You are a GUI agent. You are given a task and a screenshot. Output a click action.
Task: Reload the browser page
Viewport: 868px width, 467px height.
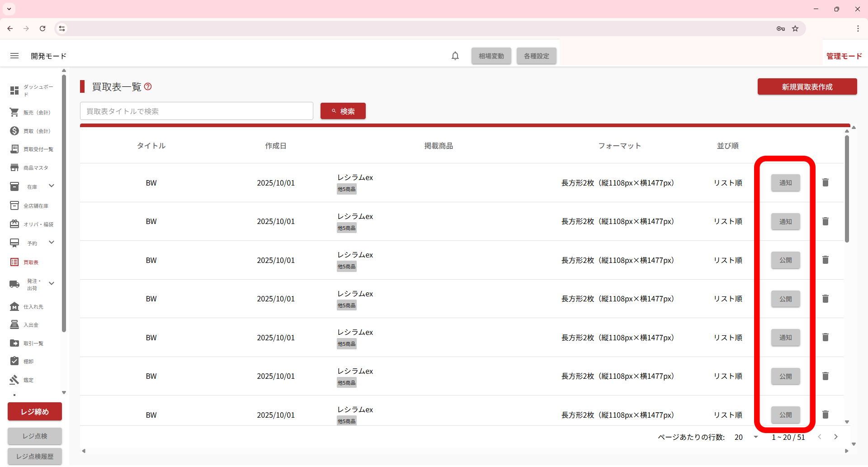click(42, 29)
